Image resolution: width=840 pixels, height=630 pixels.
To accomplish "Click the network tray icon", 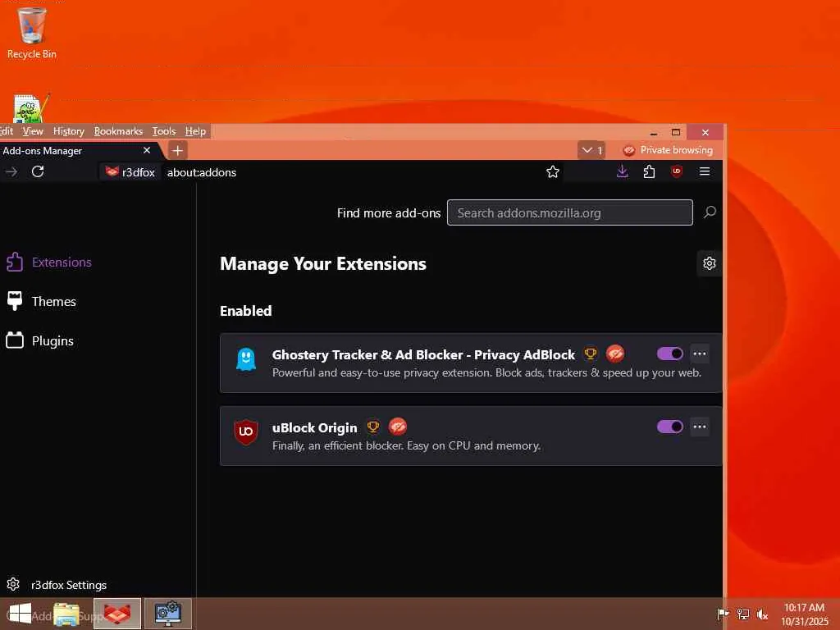I will point(742,614).
